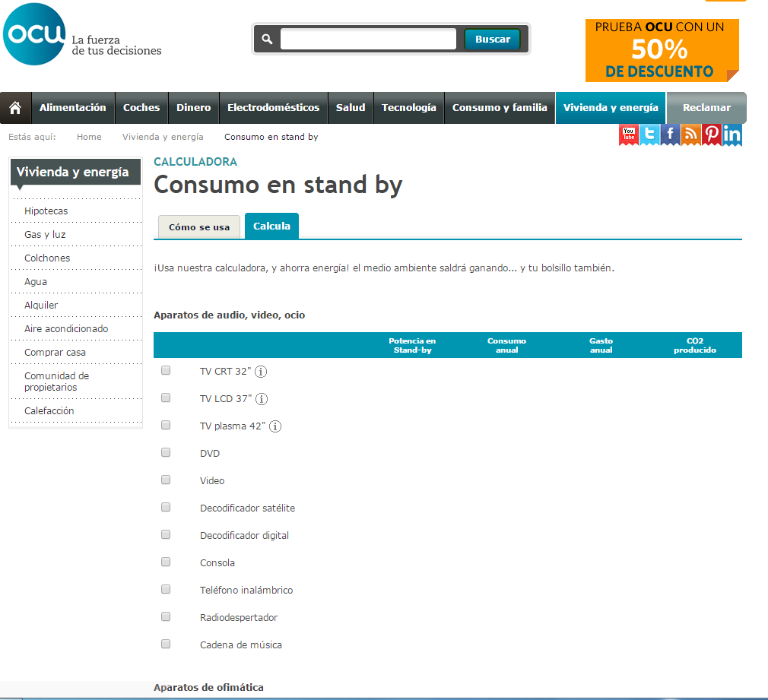The width and height of the screenshot is (768, 700).
Task: Open Comunidad de propietarios sidebar link
Action: click(57, 382)
